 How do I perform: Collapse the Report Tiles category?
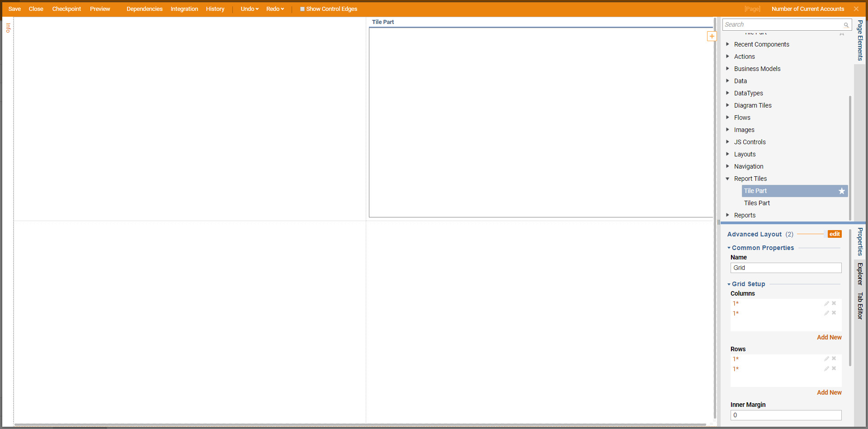[727, 179]
